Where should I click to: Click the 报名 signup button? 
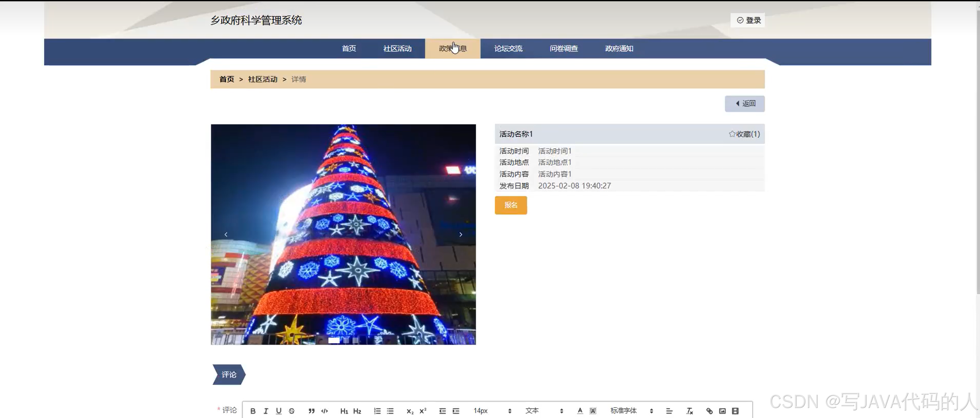click(511, 205)
